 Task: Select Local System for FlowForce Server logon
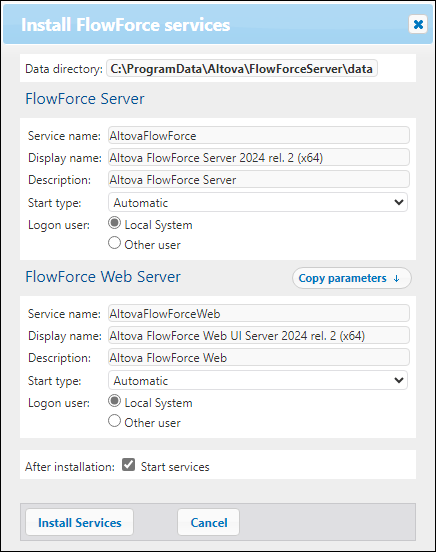(x=114, y=223)
